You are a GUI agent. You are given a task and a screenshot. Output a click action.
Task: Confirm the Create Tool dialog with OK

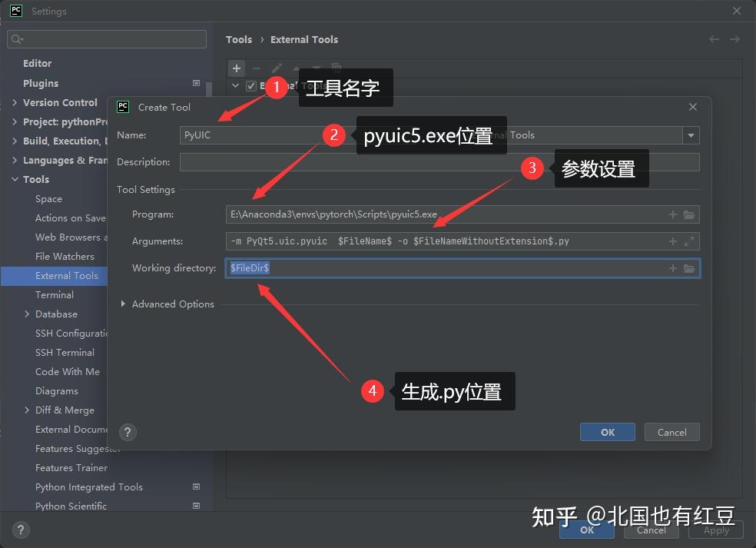[x=607, y=432]
